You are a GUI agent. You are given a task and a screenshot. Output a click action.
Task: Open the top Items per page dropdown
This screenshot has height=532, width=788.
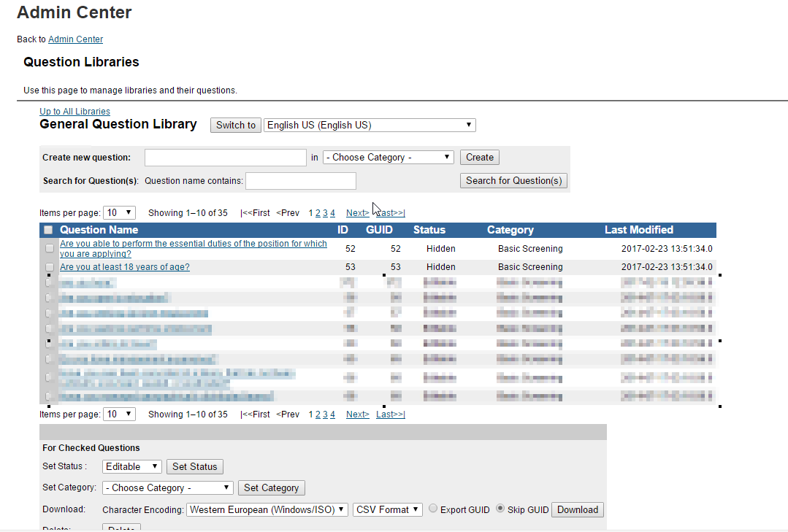tap(119, 213)
